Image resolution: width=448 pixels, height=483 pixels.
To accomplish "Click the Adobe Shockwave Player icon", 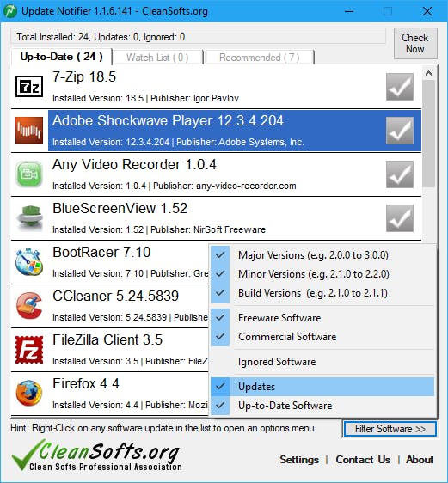I will 29,131.
